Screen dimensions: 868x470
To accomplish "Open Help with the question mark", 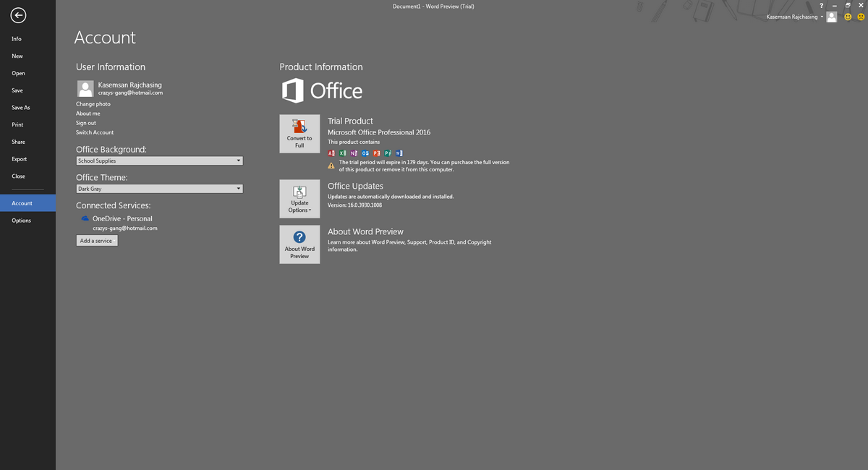I will tap(822, 6).
